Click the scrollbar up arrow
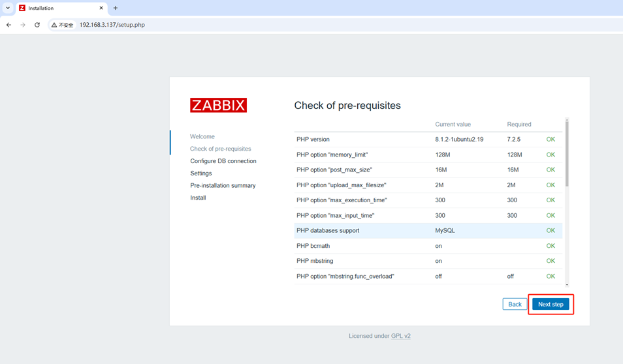623x364 pixels. 567,119
